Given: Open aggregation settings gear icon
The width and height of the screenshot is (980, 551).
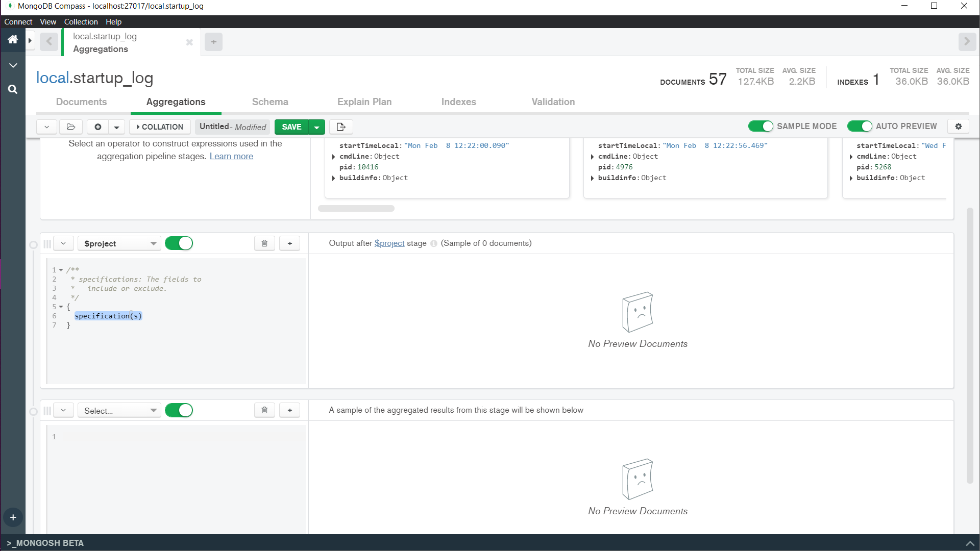Looking at the screenshot, I should (x=958, y=126).
